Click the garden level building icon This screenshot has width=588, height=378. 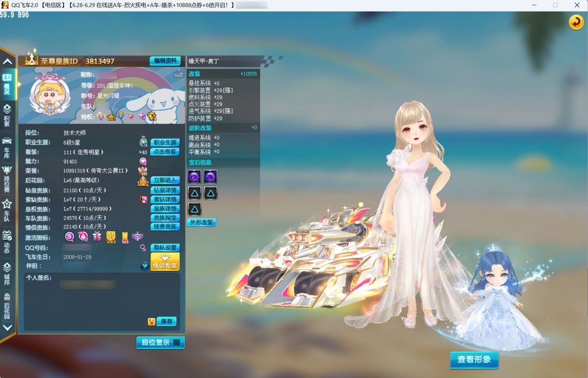[143, 181]
